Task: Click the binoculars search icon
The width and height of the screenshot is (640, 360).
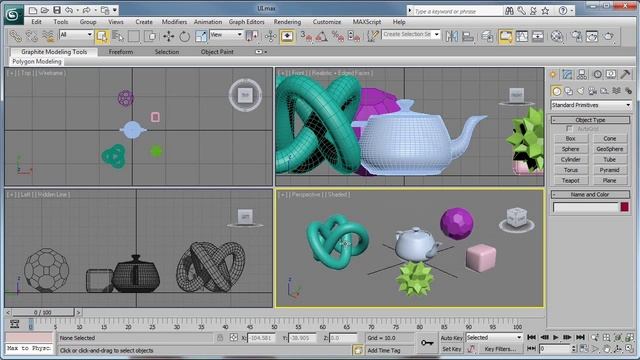Action: point(509,11)
